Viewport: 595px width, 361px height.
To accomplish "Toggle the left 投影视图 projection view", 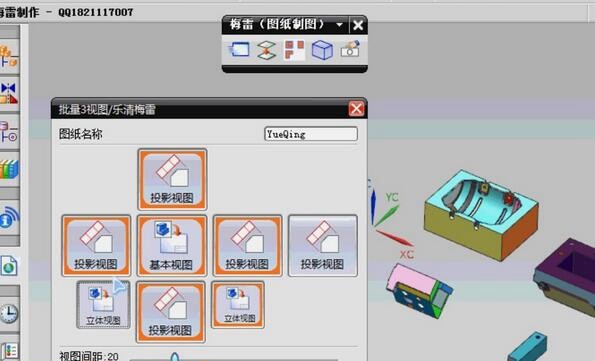I will pyautogui.click(x=96, y=246).
